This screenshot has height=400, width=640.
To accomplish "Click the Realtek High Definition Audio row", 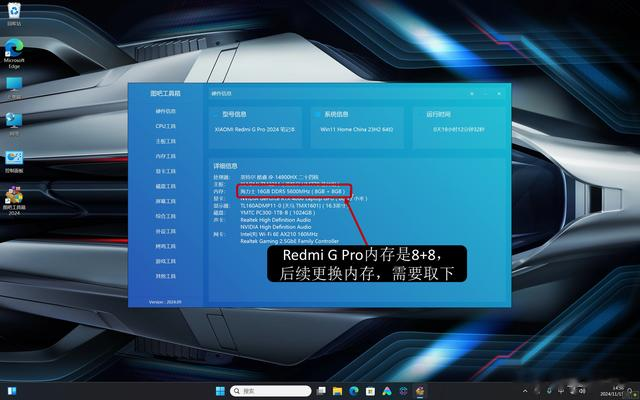I will (276, 220).
